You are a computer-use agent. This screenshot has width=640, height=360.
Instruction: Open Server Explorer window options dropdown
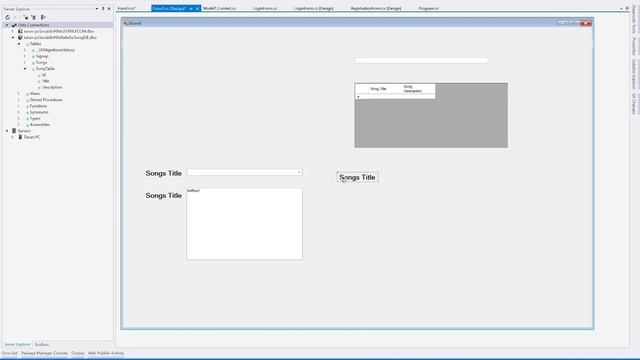97,9
